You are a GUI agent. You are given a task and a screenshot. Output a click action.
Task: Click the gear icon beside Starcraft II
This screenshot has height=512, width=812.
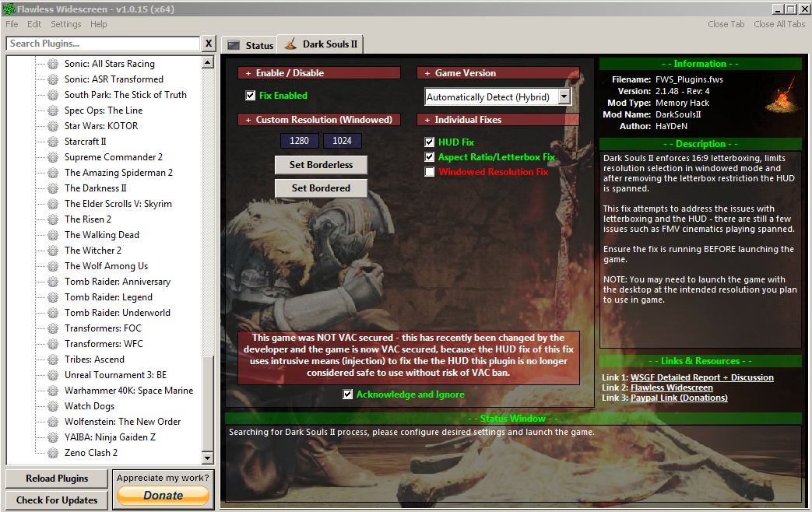click(53, 142)
